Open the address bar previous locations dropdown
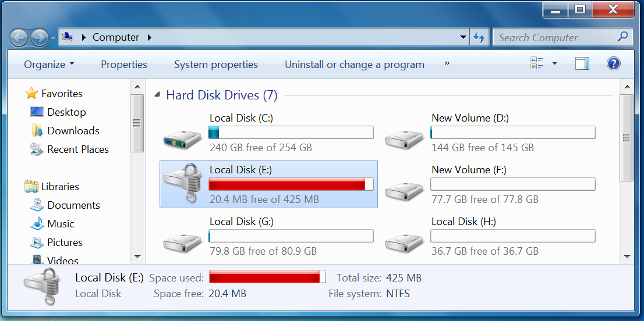The image size is (644, 321). coord(463,37)
